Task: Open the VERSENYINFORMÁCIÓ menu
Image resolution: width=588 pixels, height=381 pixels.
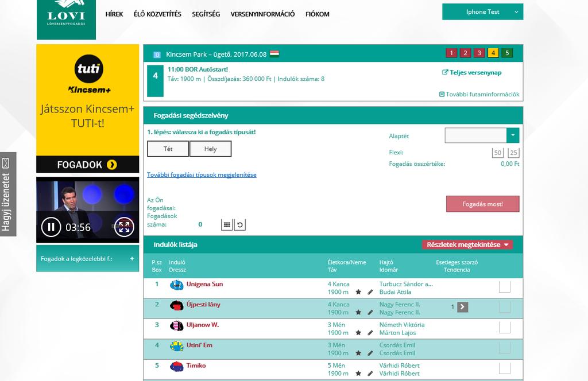Action: (262, 14)
